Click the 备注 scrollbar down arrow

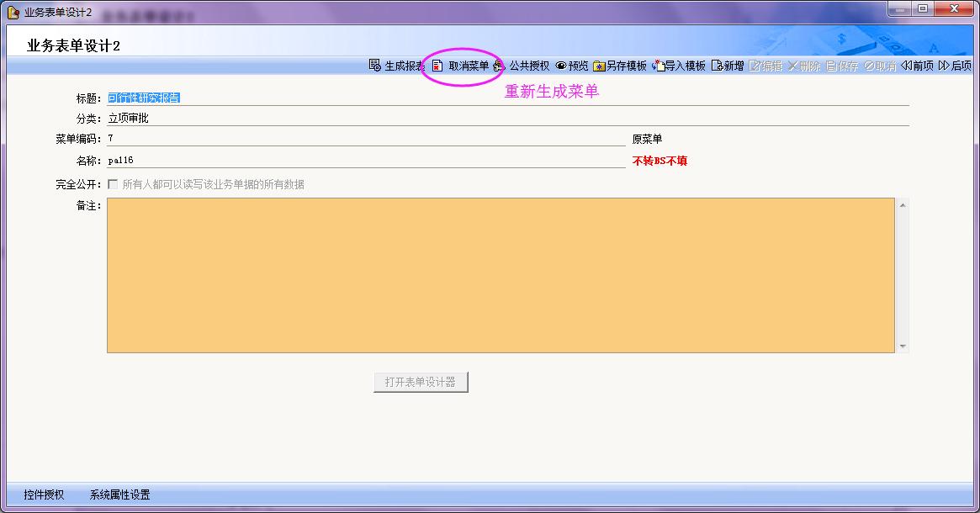tap(903, 346)
